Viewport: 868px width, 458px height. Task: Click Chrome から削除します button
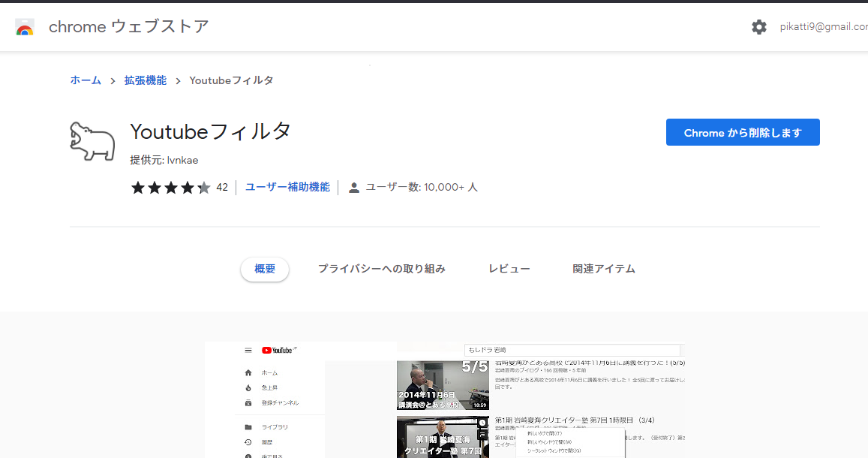click(743, 132)
